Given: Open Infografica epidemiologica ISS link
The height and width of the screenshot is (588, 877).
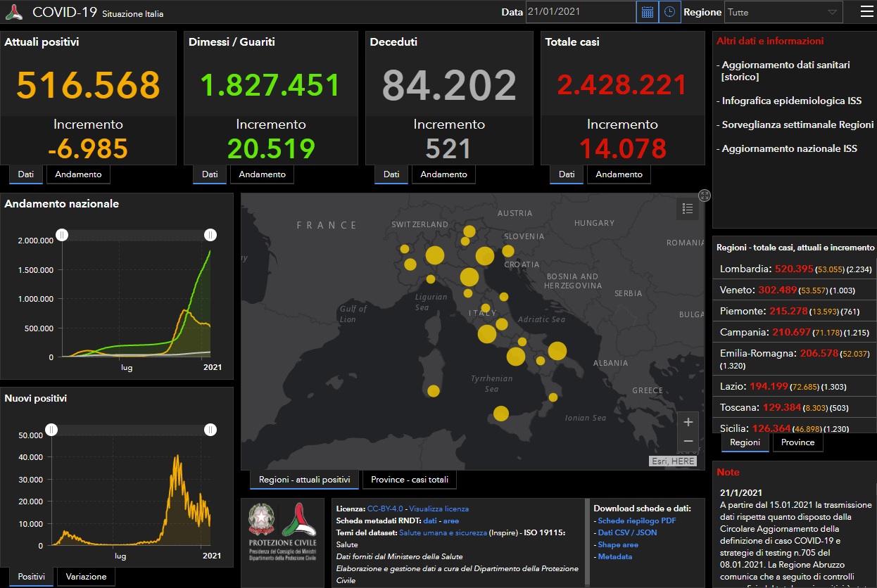Looking at the screenshot, I should (x=792, y=101).
